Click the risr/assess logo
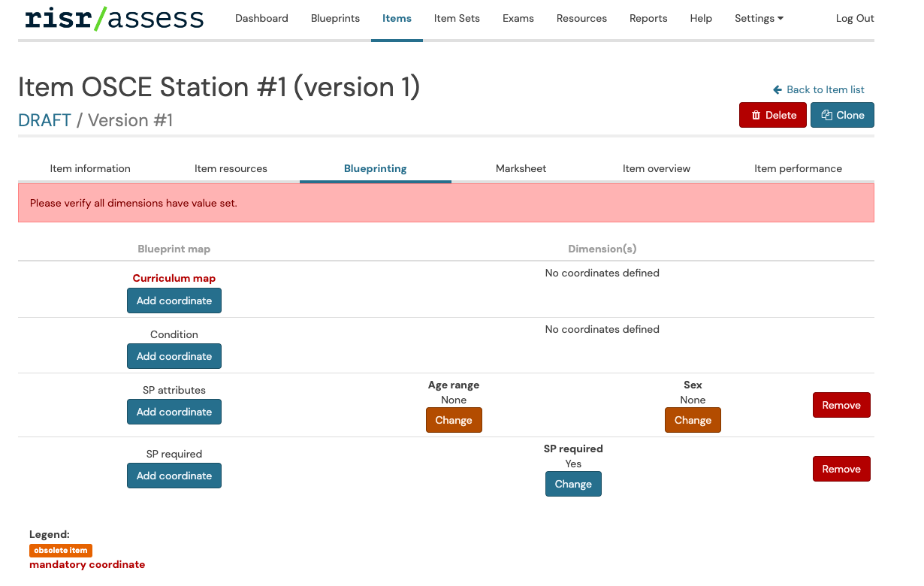The height and width of the screenshot is (586, 924). click(x=113, y=18)
